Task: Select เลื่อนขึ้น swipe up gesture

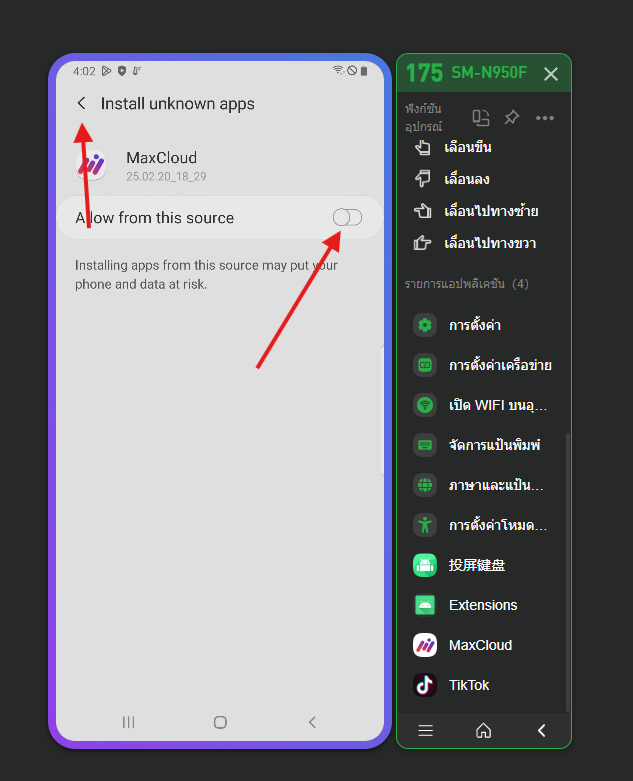Action: (x=453, y=147)
